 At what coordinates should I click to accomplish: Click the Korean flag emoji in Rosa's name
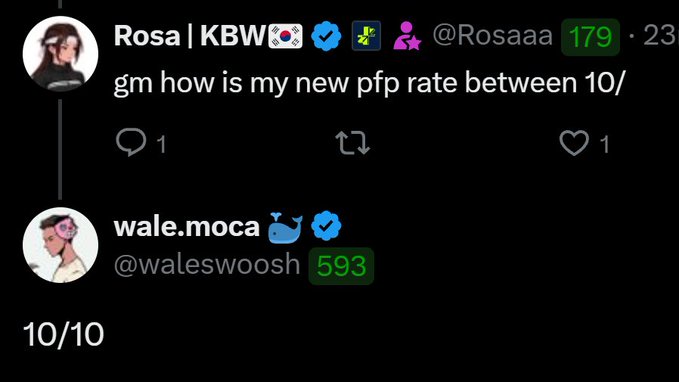(285, 36)
